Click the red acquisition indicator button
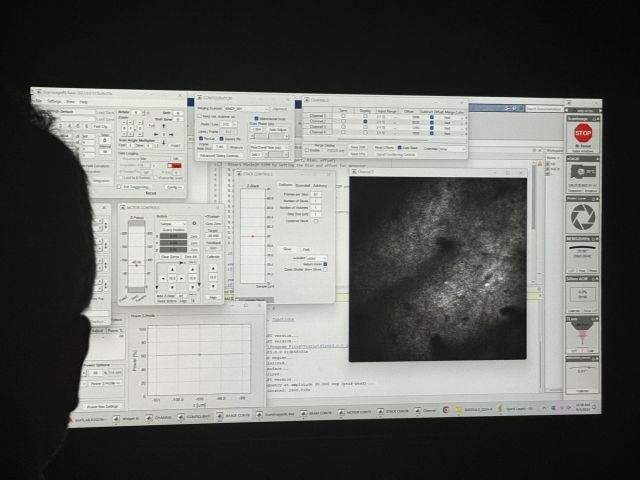The width and height of the screenshot is (640, 480). click(x=175, y=165)
